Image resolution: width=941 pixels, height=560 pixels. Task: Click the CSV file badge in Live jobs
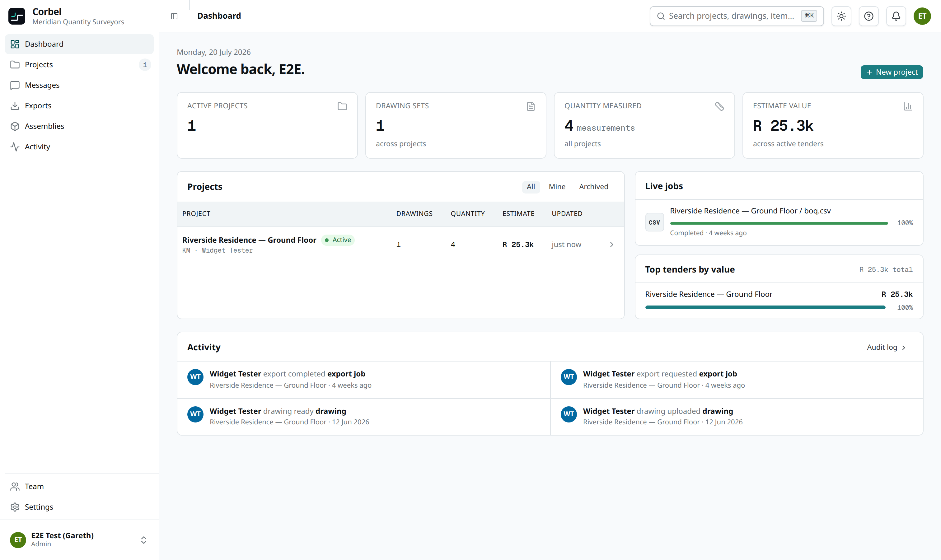pyautogui.click(x=654, y=222)
